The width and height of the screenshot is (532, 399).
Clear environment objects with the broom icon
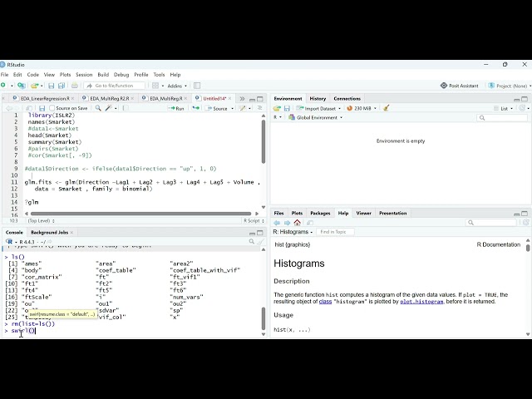coord(386,108)
